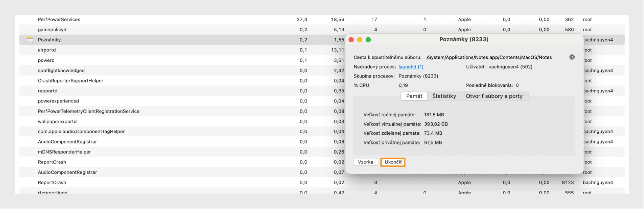Choose the spotlightknowledged process row

coord(61,71)
